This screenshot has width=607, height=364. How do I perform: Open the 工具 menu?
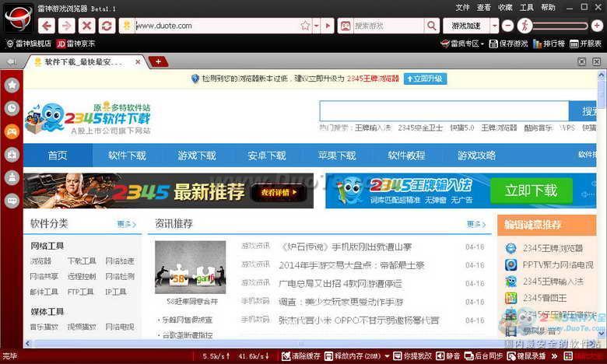pos(527,7)
